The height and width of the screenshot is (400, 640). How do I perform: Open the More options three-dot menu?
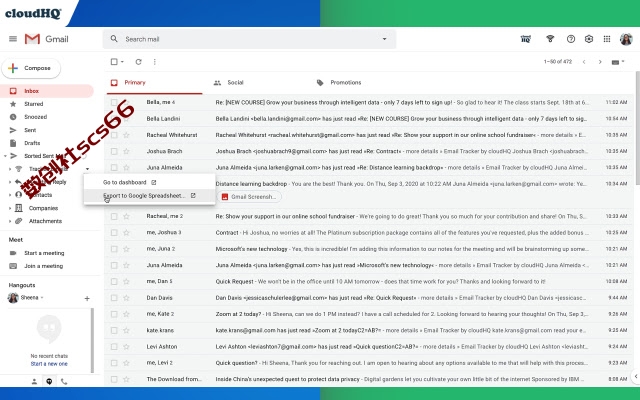(154, 62)
